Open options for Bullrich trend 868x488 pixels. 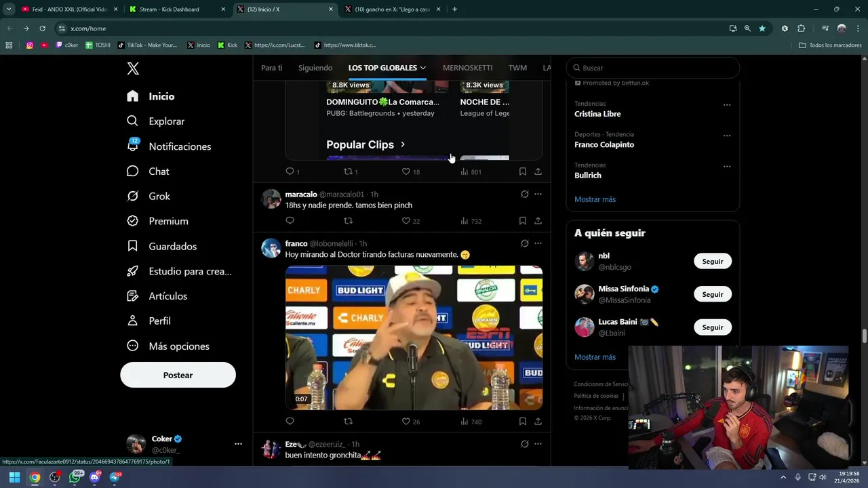[727, 166]
